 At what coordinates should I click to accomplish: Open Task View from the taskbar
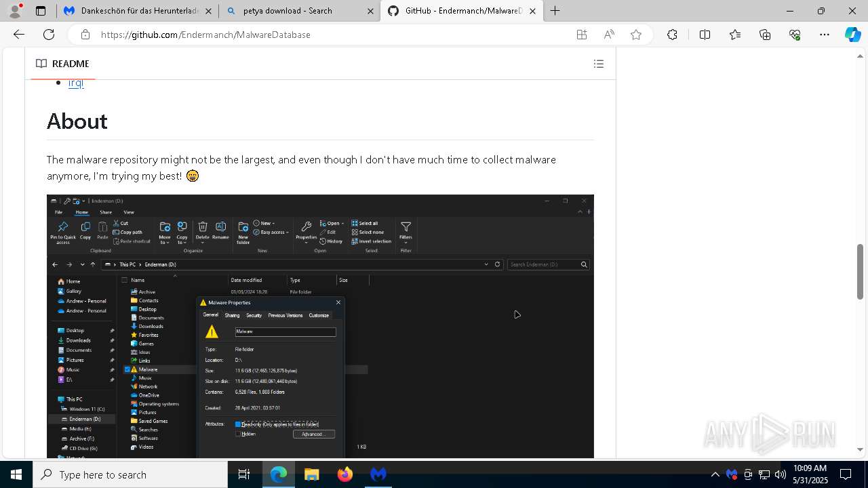(x=245, y=474)
